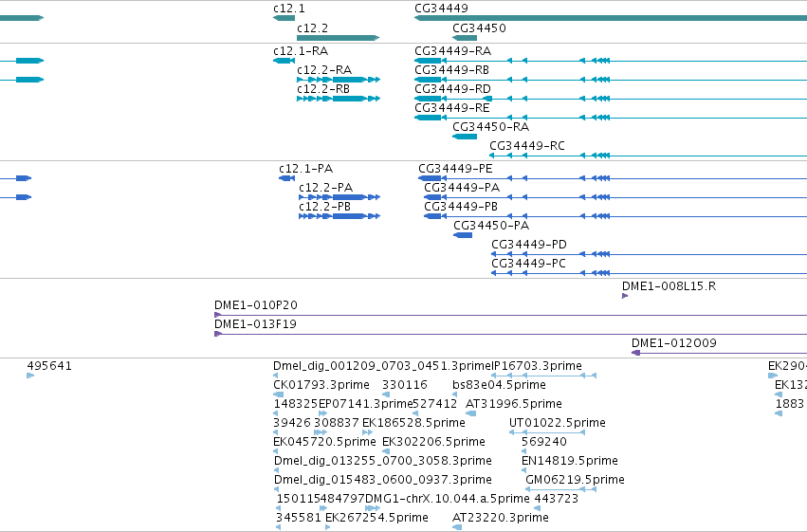Select BAC clone DME1-012O09 label
This screenshot has height=532, width=807.
[x=674, y=343]
